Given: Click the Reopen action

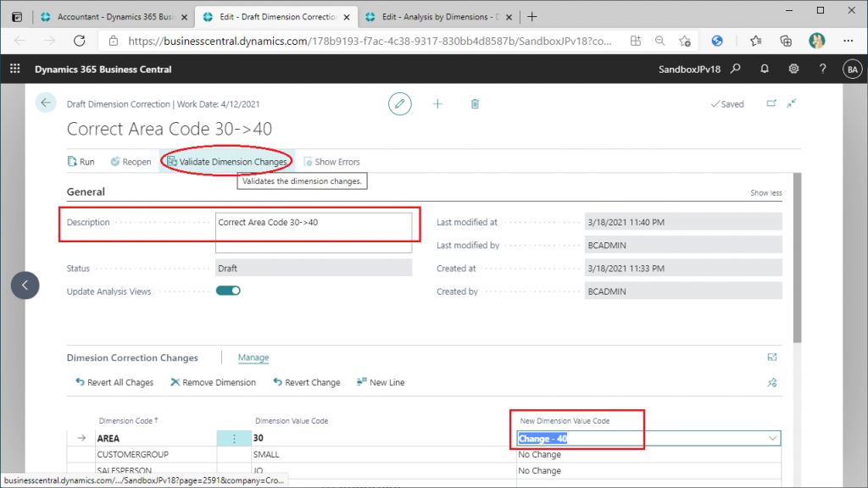Looking at the screenshot, I should 131,162.
